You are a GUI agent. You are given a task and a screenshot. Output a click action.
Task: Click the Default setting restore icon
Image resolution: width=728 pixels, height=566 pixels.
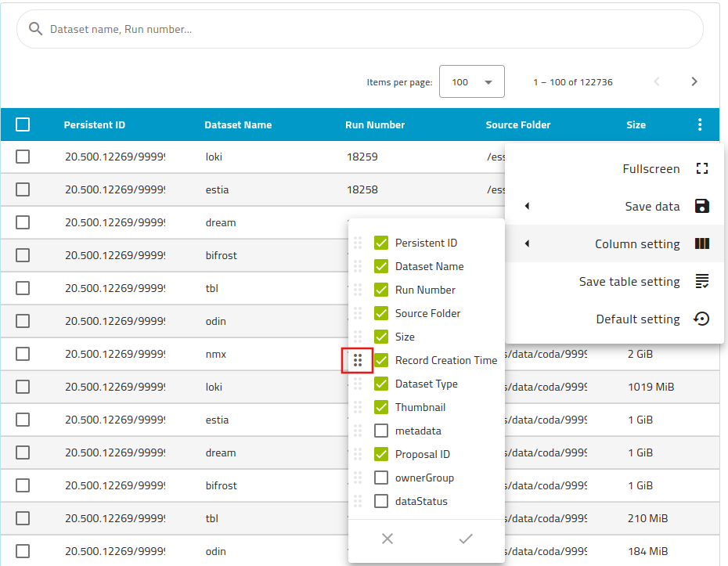point(702,319)
